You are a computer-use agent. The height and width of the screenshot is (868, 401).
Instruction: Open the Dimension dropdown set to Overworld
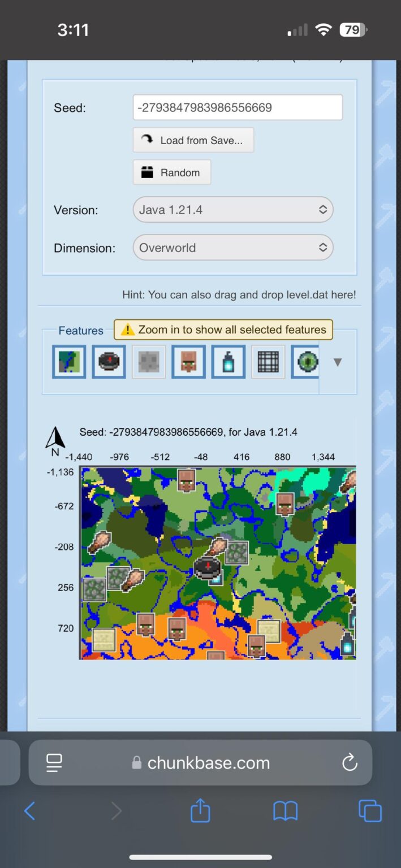pos(233,248)
